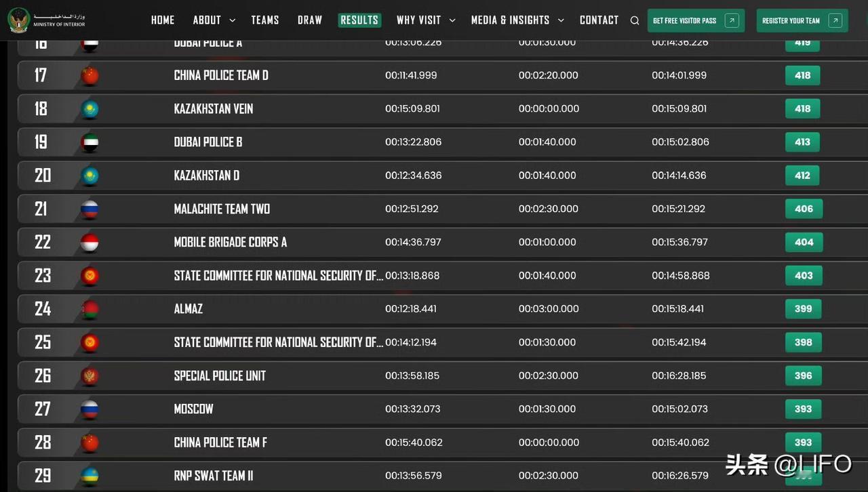Expand the Why Visit dropdown chevron
The height and width of the screenshot is (492, 868).
452,21
